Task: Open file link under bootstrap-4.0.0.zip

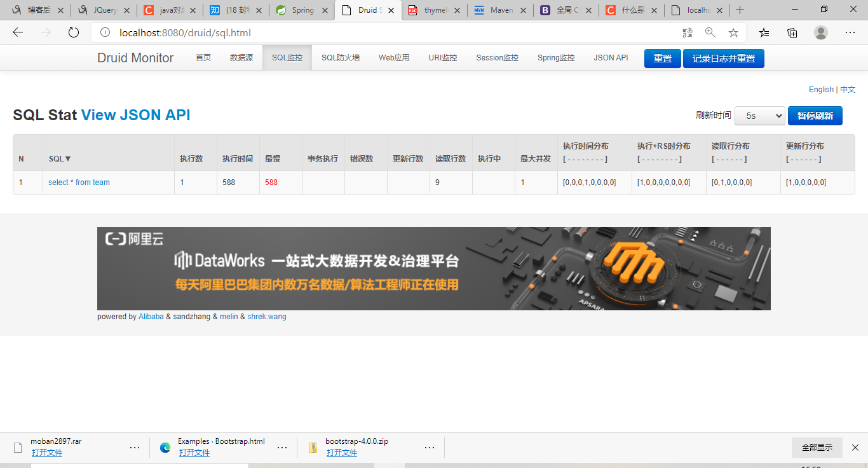Action: (x=342, y=453)
